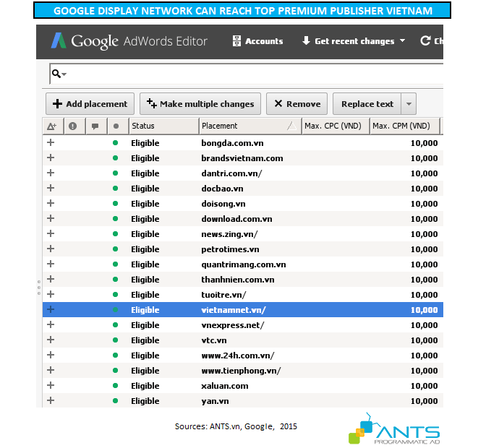Sort by the comments column icon

tap(94, 126)
